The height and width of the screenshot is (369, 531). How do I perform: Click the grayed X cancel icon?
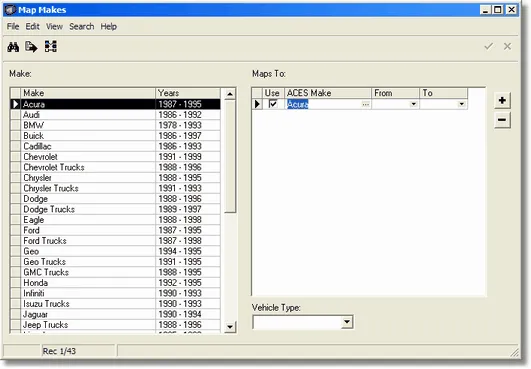coord(507,46)
